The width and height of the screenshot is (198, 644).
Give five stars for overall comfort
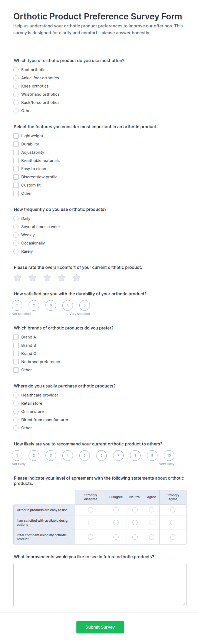[77, 278]
